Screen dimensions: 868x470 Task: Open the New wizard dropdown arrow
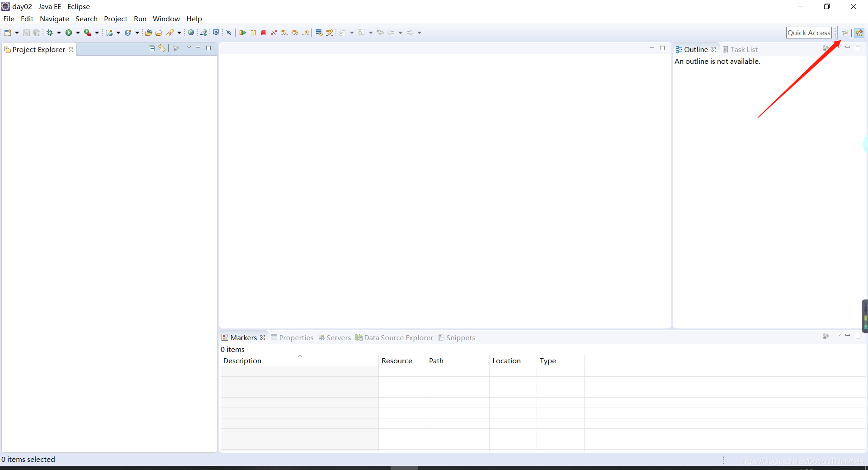coord(17,33)
